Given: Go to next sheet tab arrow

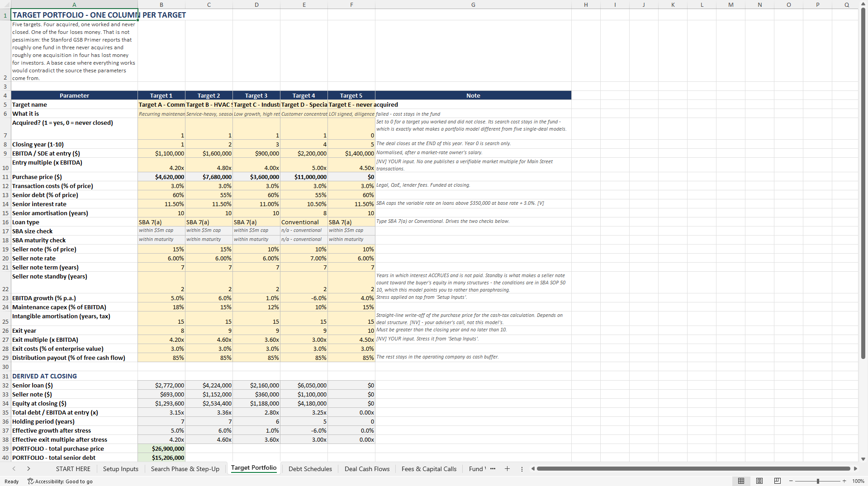Looking at the screenshot, I should [28, 469].
